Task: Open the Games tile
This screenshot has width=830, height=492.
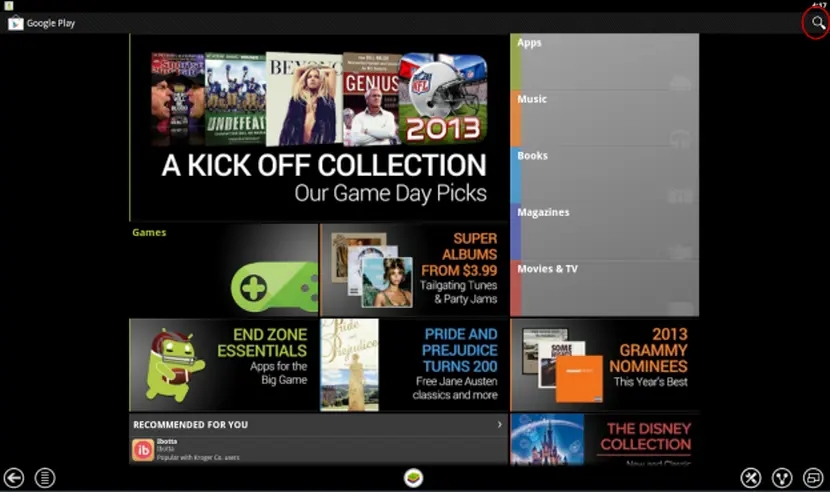Action: [x=224, y=270]
